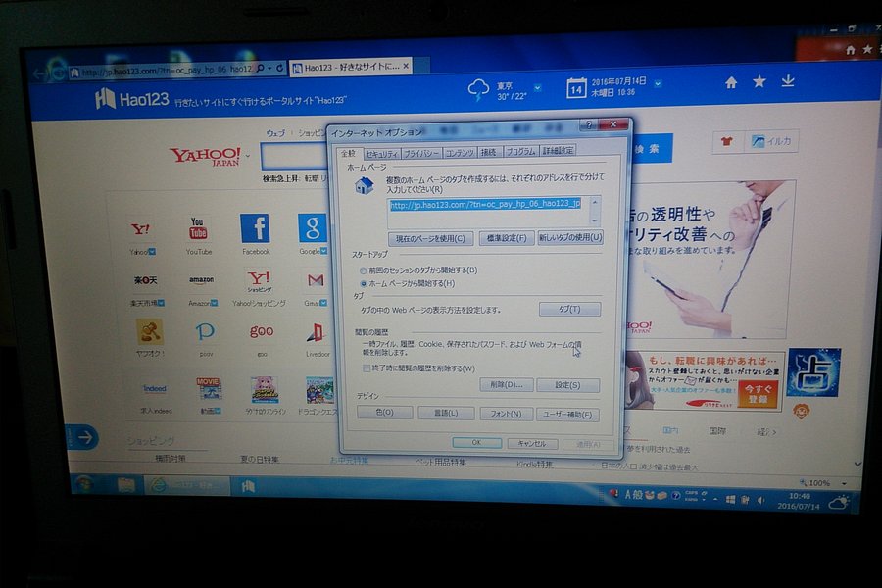This screenshot has height=588, width=882.
Task: Expand the date and calendar dropdown arrow
Action: pyautogui.click(x=658, y=84)
